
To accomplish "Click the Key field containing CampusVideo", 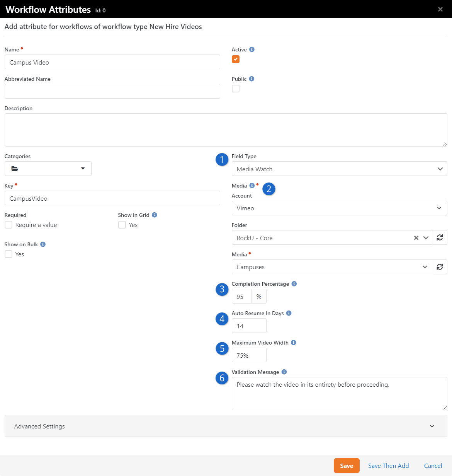I will pos(112,198).
